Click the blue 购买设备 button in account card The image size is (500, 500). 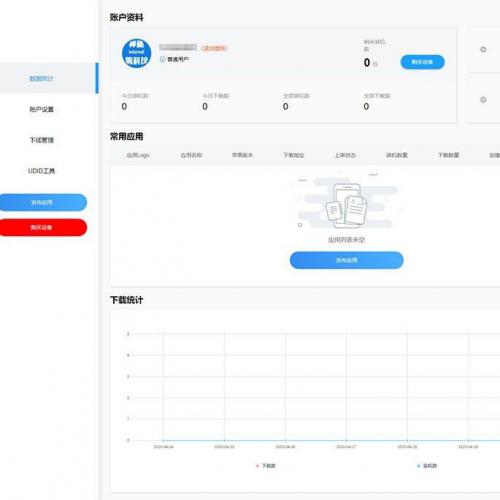coord(422,62)
